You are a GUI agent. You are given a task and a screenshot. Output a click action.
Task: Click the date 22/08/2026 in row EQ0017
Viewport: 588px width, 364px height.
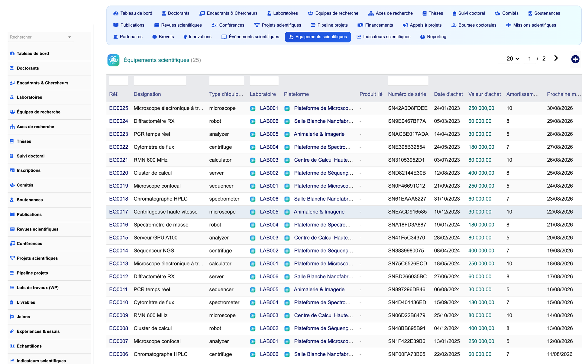click(560, 212)
